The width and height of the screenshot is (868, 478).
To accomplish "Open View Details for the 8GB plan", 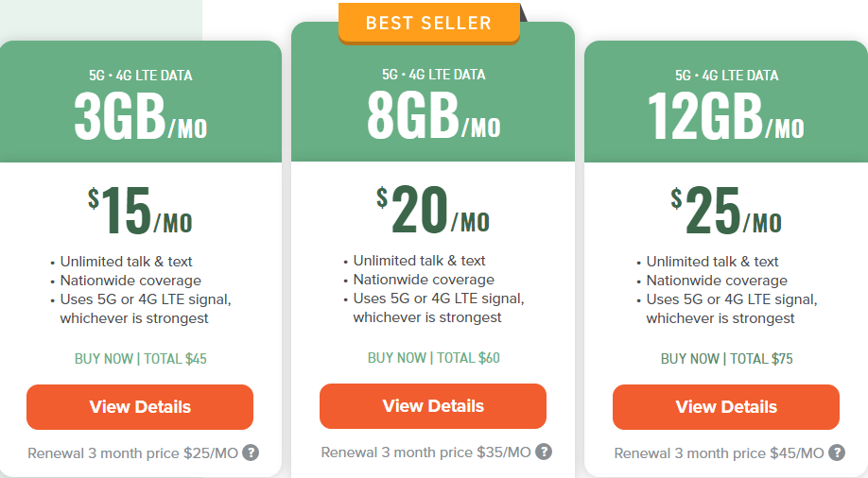I will [x=433, y=406].
